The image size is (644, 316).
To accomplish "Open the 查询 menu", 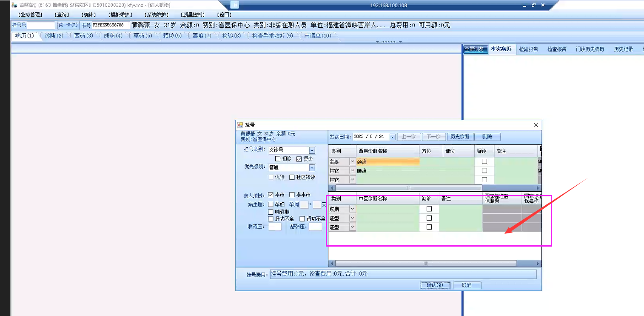I will (x=62, y=14).
